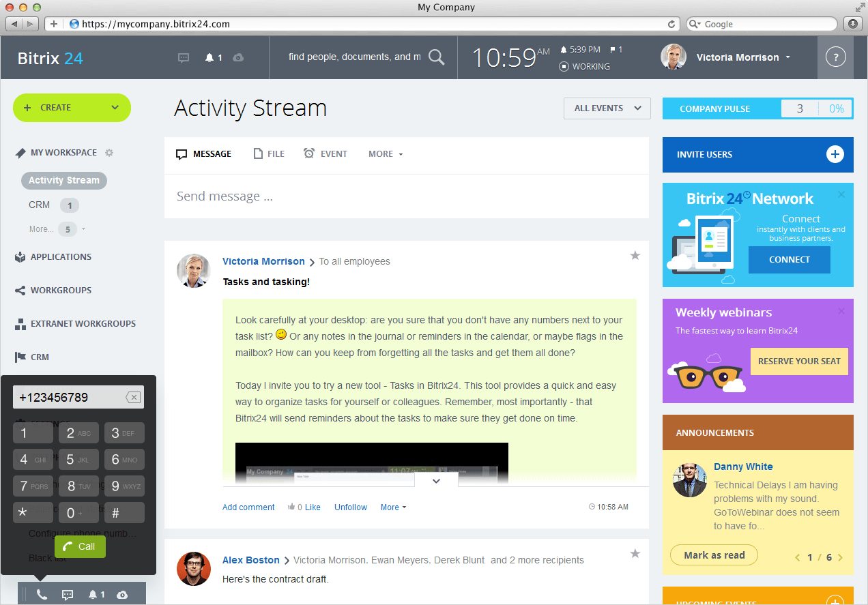This screenshot has width=868, height=605.
Task: Open the ALL EVENTS filter dropdown
Action: pos(607,108)
